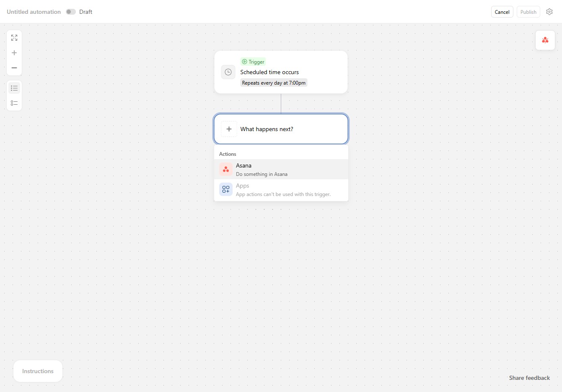Click the Asana icon in Actions list
This screenshot has height=392, width=562.
[226, 169]
